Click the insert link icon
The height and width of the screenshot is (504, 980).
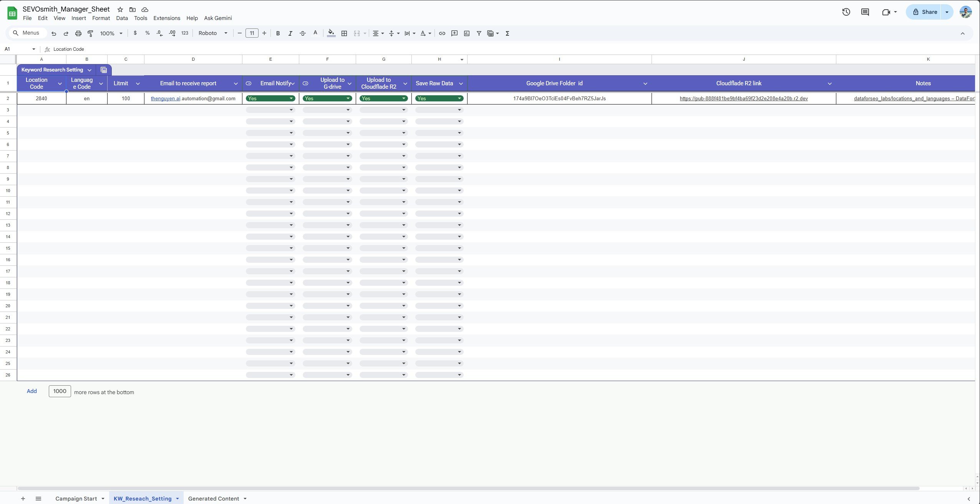[x=442, y=33]
